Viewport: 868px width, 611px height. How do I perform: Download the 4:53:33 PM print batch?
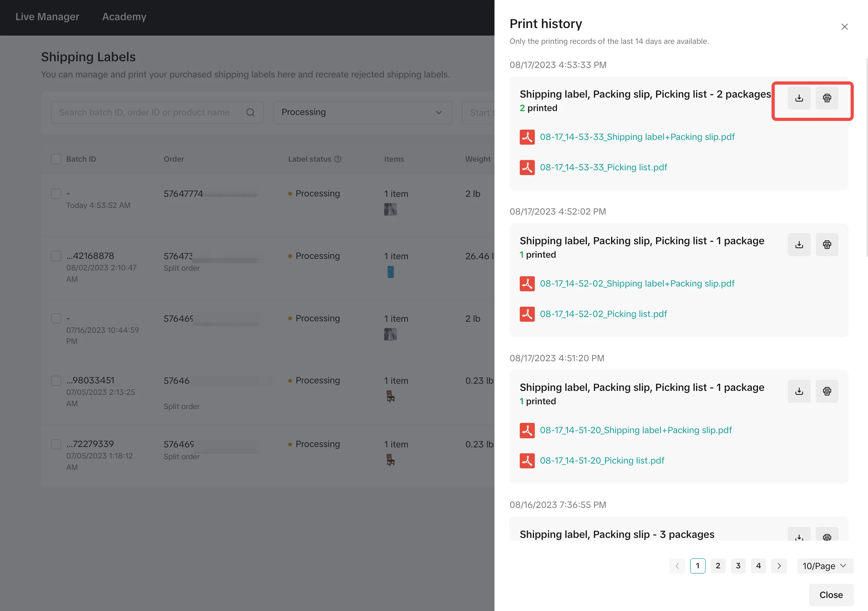click(799, 98)
